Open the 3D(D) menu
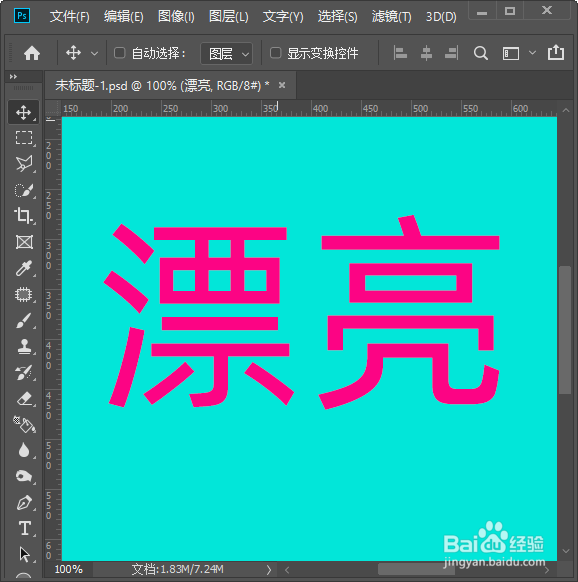The image size is (578, 582). (x=441, y=16)
